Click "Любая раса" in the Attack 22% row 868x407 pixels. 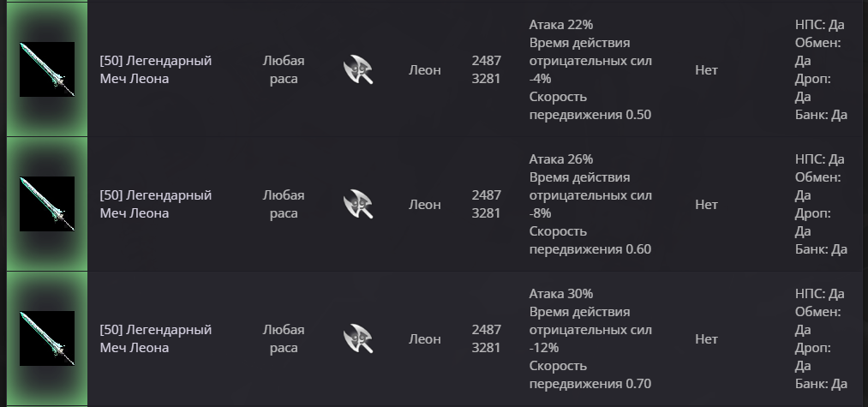283,70
